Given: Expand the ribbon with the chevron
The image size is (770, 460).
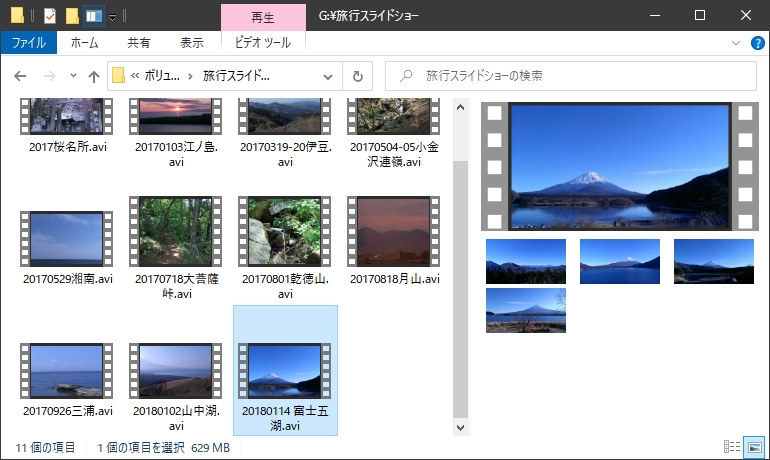Looking at the screenshot, I should (x=736, y=43).
